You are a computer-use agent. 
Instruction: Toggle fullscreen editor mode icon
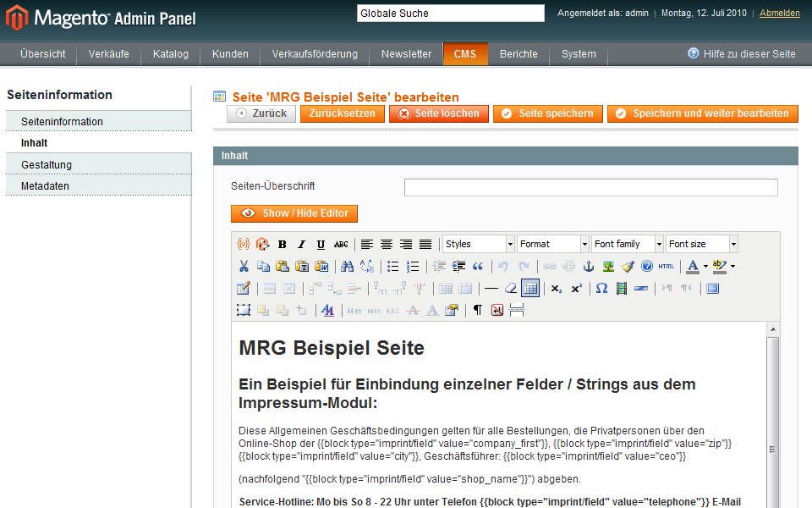(712, 288)
